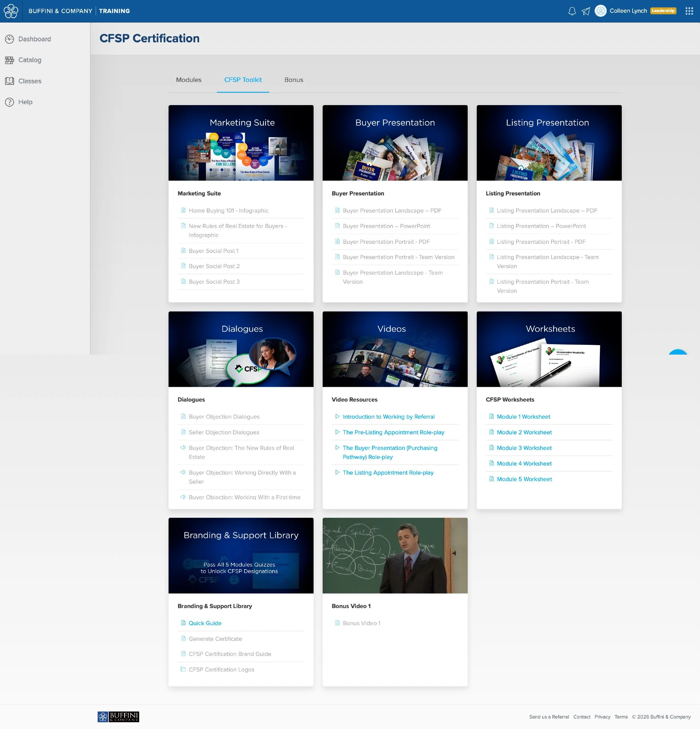This screenshot has height=729, width=700.
Task: Click play icon beside Introduction to Working by Referral
Action: 337,416
